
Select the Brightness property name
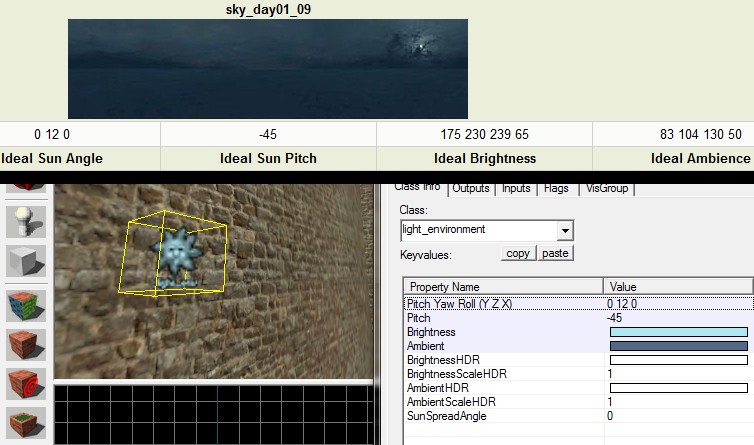[431, 332]
